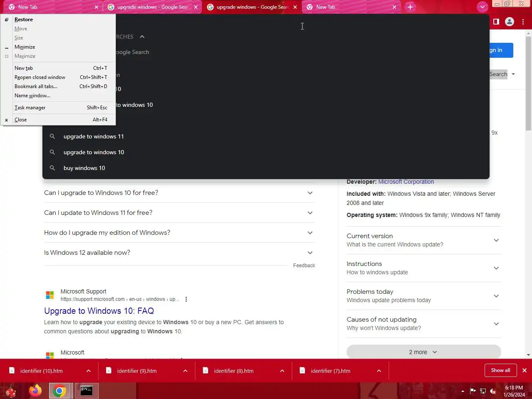This screenshot has width=532, height=399.
Task: Open command prompt taskbar icon
Action: (x=86, y=391)
